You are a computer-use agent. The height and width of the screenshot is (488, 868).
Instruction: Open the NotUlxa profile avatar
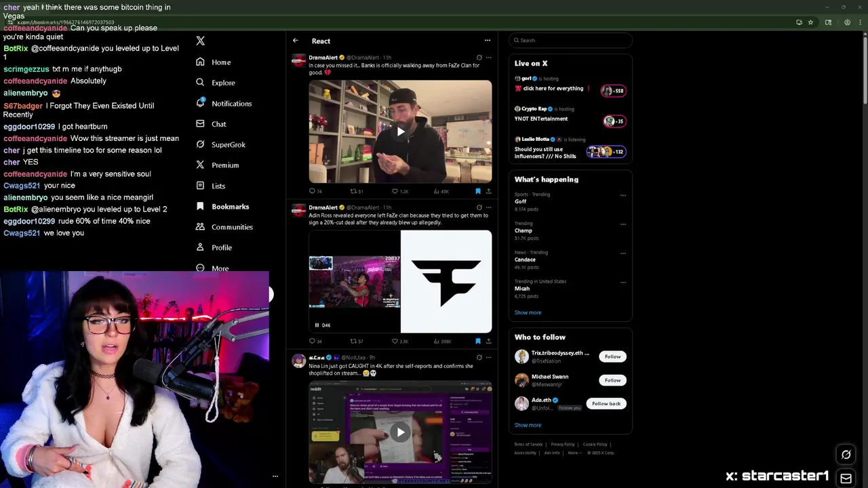298,361
